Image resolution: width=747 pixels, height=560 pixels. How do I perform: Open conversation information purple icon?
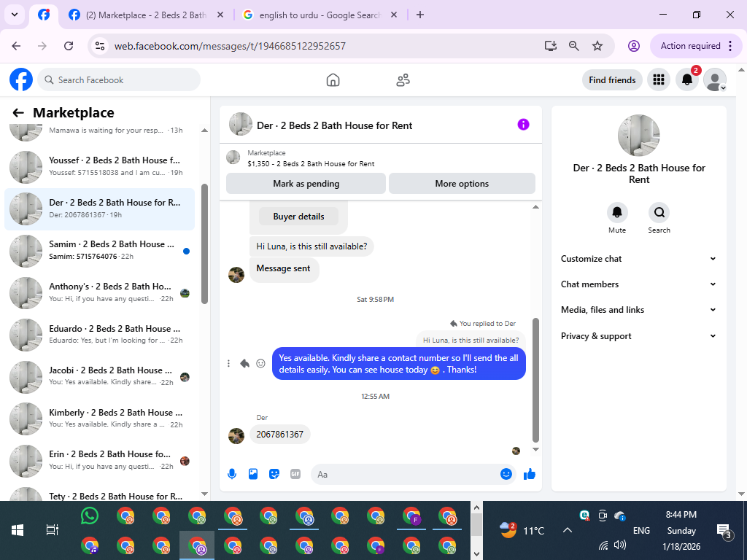click(x=523, y=125)
